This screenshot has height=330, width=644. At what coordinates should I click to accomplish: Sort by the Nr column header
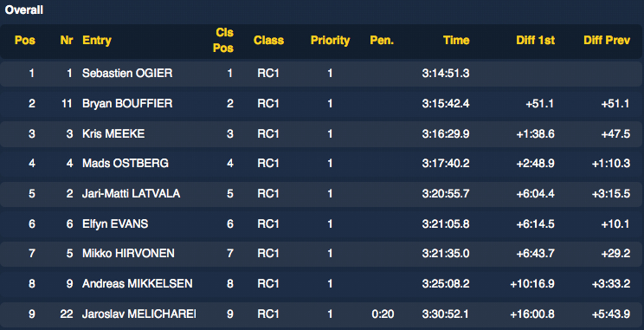click(x=67, y=40)
